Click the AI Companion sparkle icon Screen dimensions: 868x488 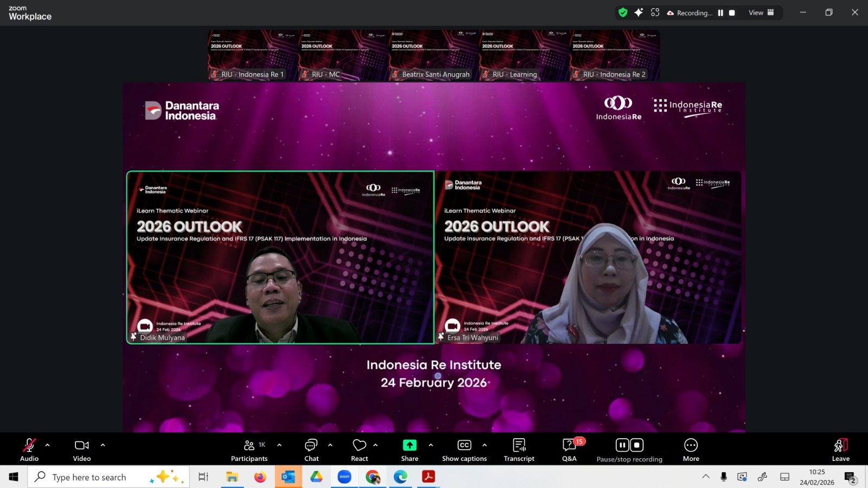click(639, 12)
